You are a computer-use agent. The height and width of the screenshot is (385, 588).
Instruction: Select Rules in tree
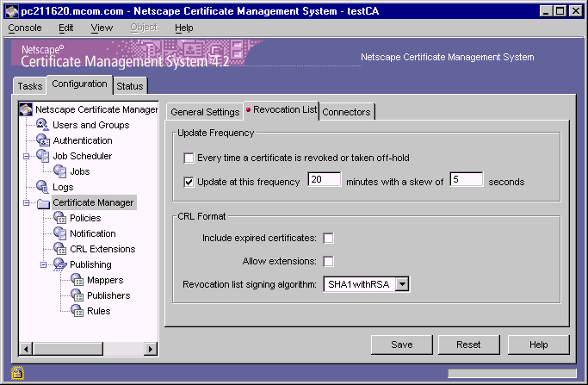(x=99, y=311)
